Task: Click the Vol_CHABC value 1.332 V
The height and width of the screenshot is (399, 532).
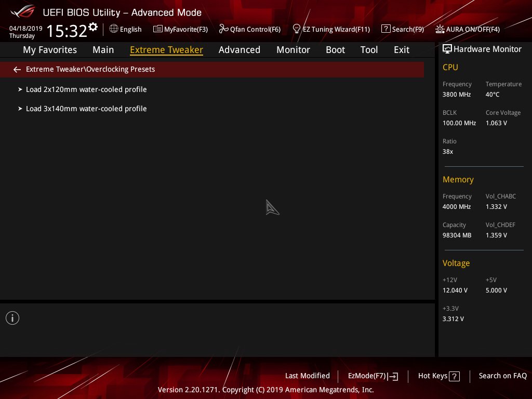Action: click(x=496, y=207)
